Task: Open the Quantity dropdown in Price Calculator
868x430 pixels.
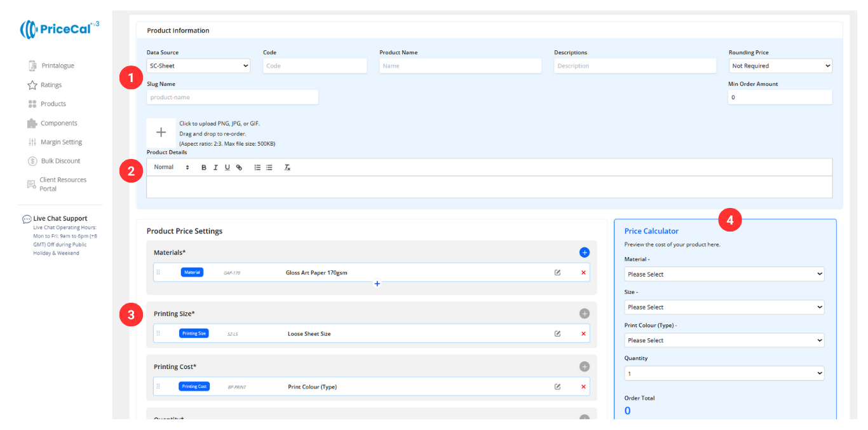Action: point(724,373)
